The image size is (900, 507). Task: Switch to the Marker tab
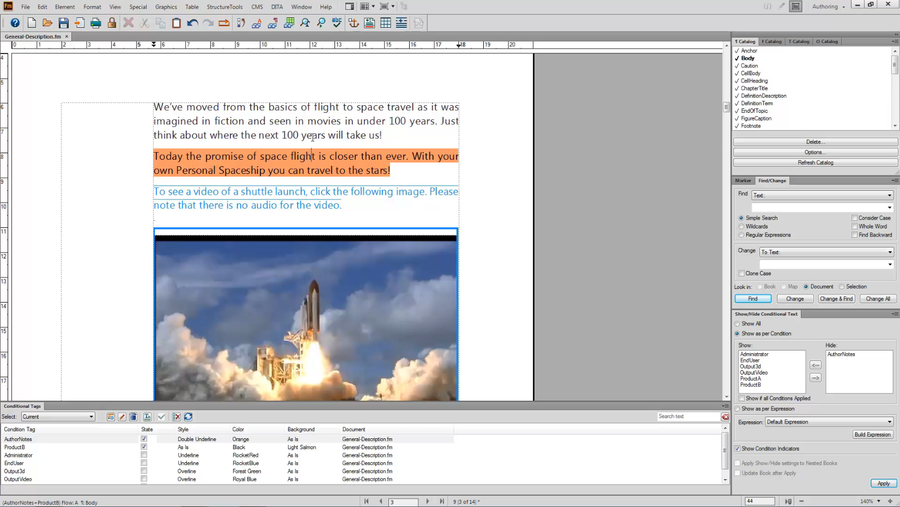point(744,181)
